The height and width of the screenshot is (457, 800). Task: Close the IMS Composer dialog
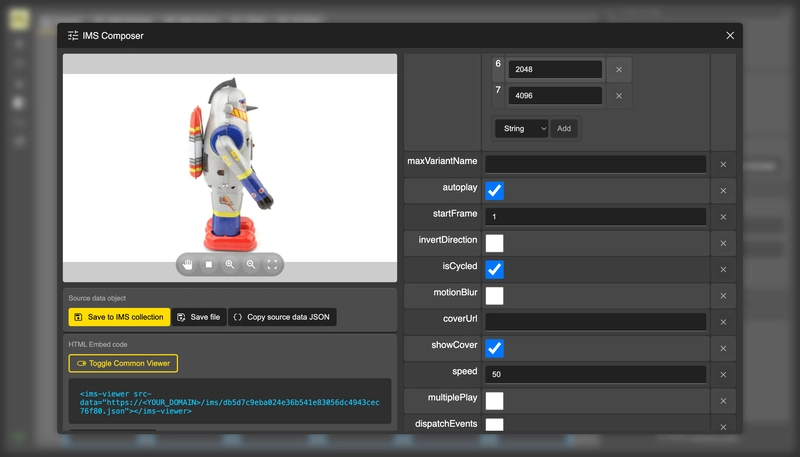[x=730, y=35]
